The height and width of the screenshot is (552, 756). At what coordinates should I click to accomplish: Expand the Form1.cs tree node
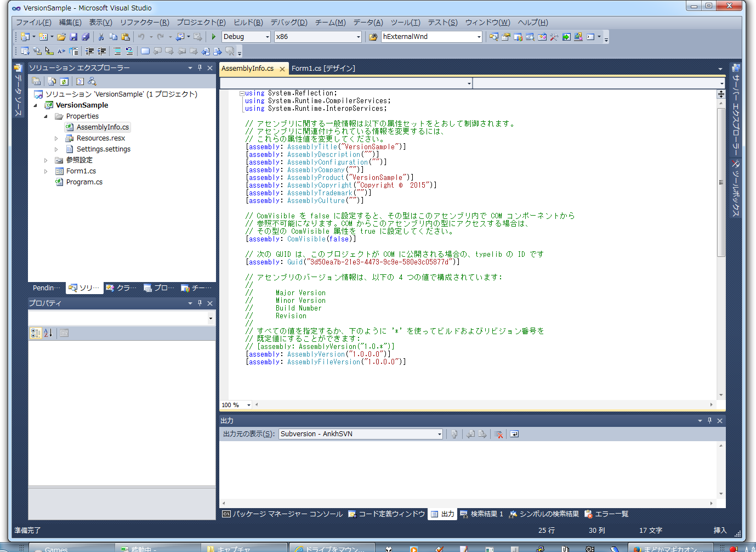[46, 171]
